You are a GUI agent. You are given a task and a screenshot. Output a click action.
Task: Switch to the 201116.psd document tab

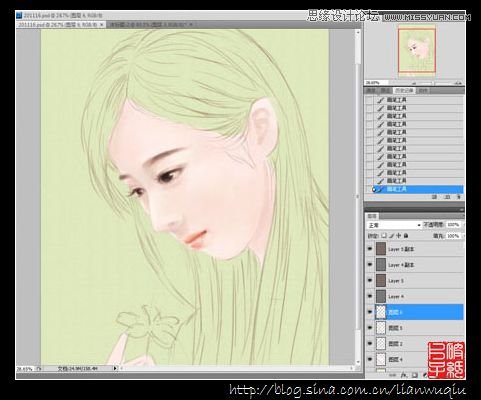coord(61,24)
